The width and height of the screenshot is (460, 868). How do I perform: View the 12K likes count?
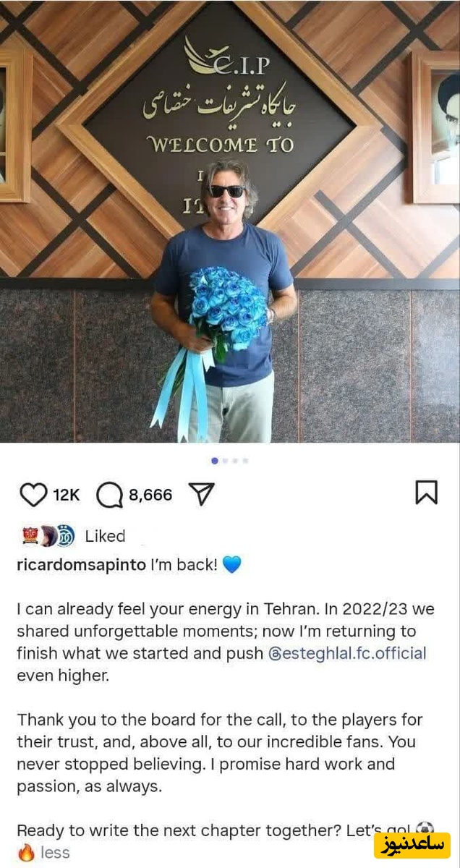click(67, 495)
